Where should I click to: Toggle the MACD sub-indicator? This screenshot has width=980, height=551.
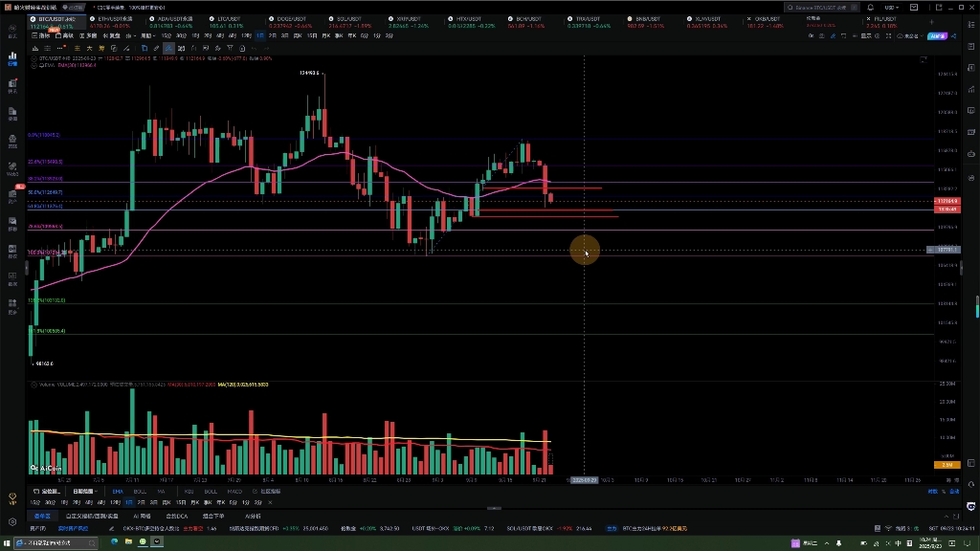(x=234, y=491)
